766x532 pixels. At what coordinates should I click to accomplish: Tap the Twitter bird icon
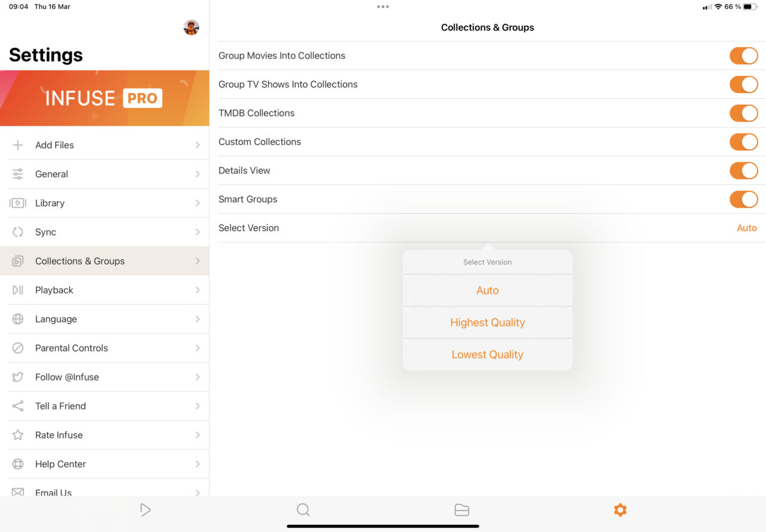(x=18, y=377)
